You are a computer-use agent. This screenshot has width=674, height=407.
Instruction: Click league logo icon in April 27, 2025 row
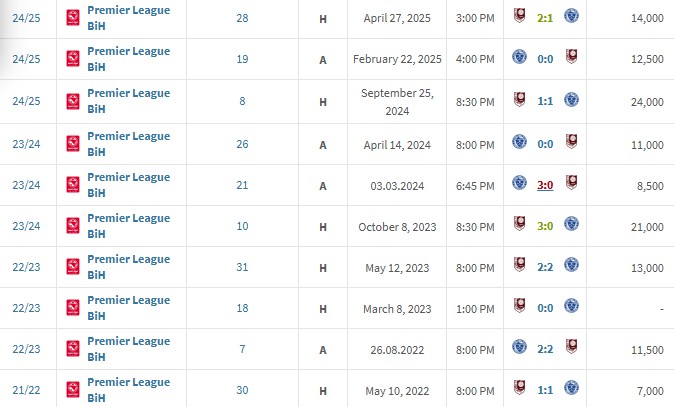[73, 18]
